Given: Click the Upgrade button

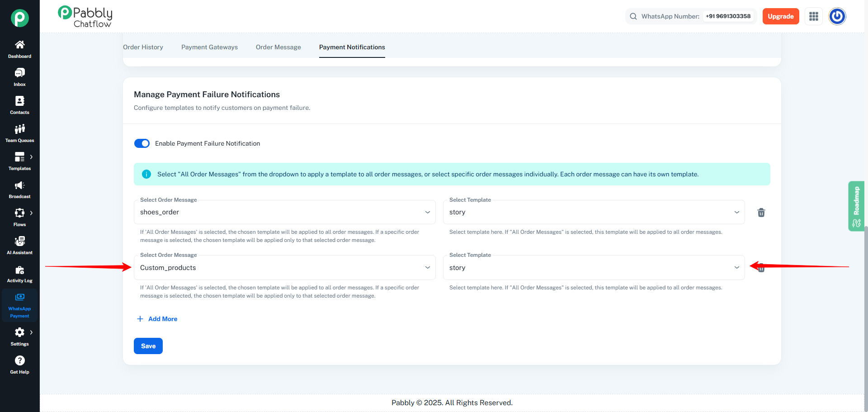Looking at the screenshot, I should (x=781, y=16).
